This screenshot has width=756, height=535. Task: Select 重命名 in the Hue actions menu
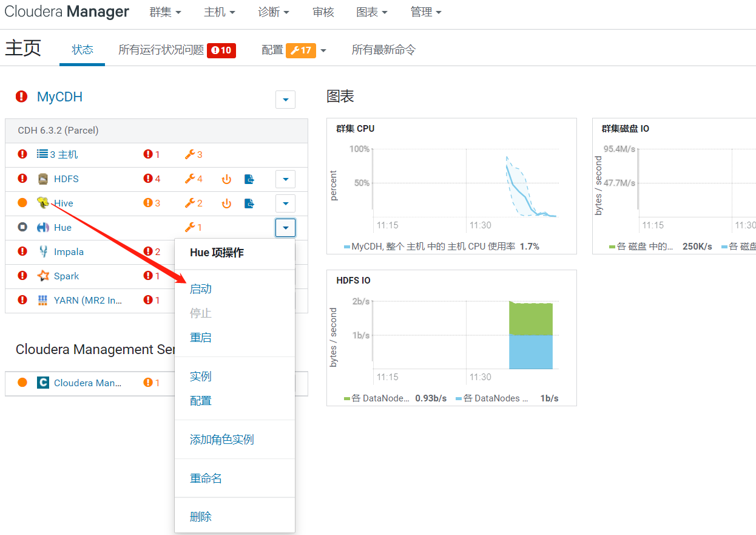pyautogui.click(x=206, y=479)
